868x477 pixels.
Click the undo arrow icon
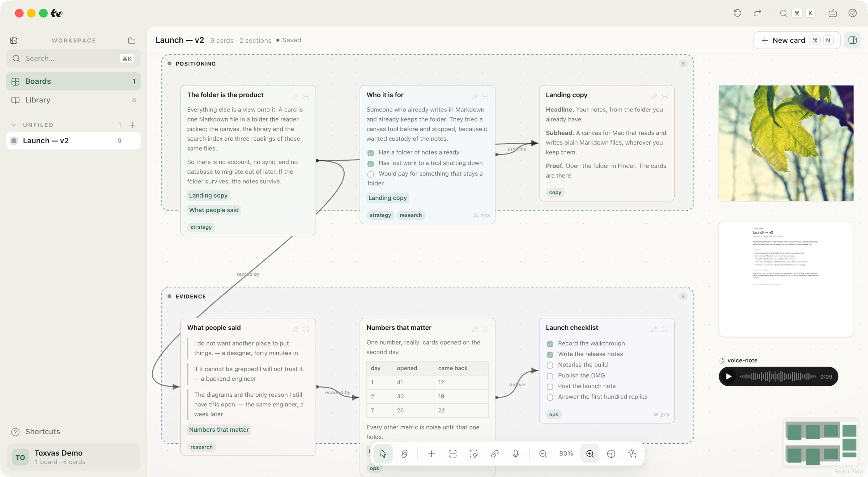[737, 13]
